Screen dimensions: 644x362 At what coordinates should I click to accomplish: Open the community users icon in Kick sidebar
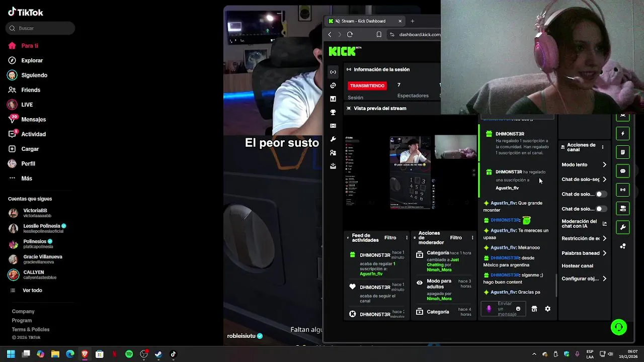click(333, 152)
